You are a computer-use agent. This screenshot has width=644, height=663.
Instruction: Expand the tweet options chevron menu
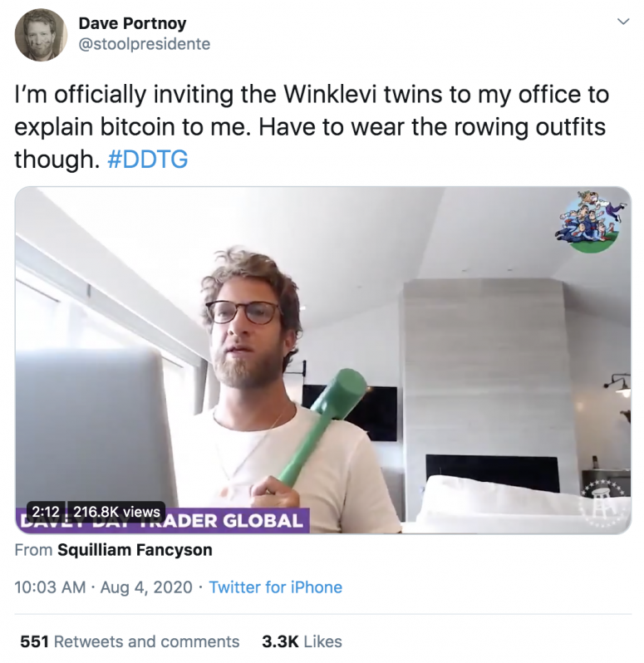pos(623,21)
